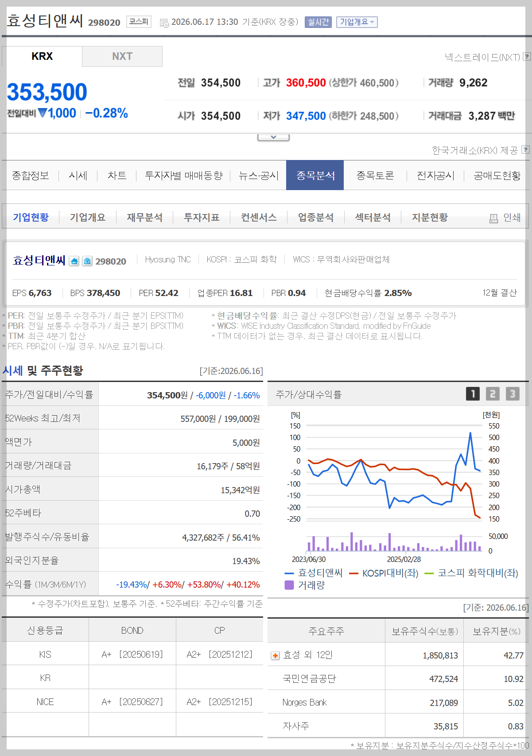Viewport: 532px width, 756px height.
Task: Switch to the NXT tab
Action: point(122,56)
